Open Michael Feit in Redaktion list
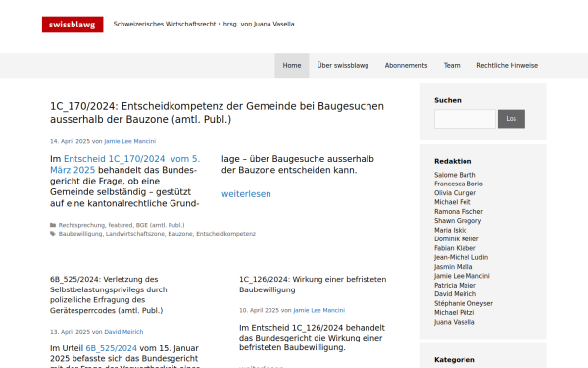The image size is (588, 368). 452,202
